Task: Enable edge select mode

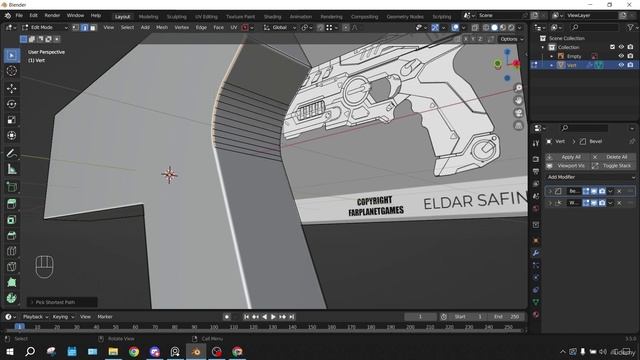Action: pos(84,27)
